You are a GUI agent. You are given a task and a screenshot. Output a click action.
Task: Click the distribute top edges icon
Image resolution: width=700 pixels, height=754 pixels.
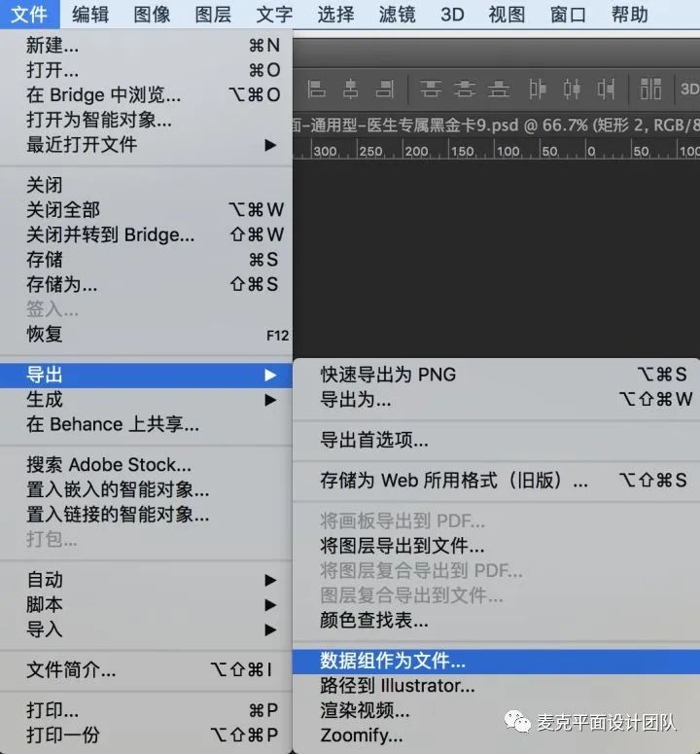coord(431,89)
